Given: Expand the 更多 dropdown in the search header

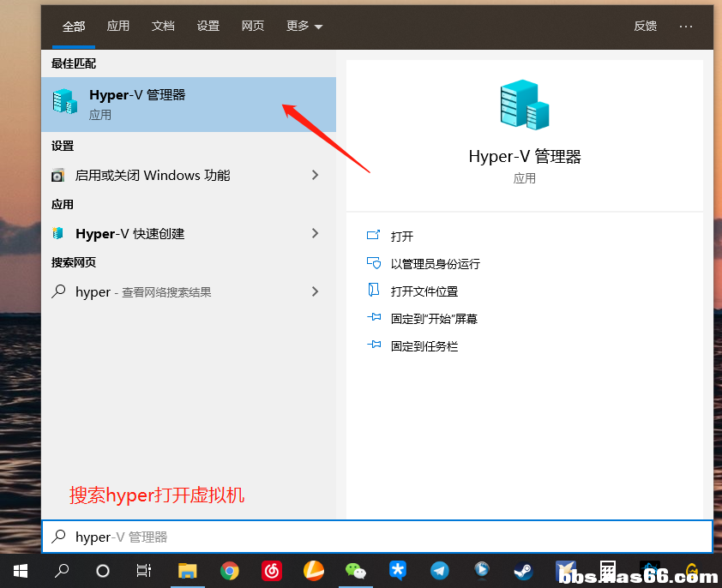Looking at the screenshot, I should pyautogui.click(x=304, y=26).
